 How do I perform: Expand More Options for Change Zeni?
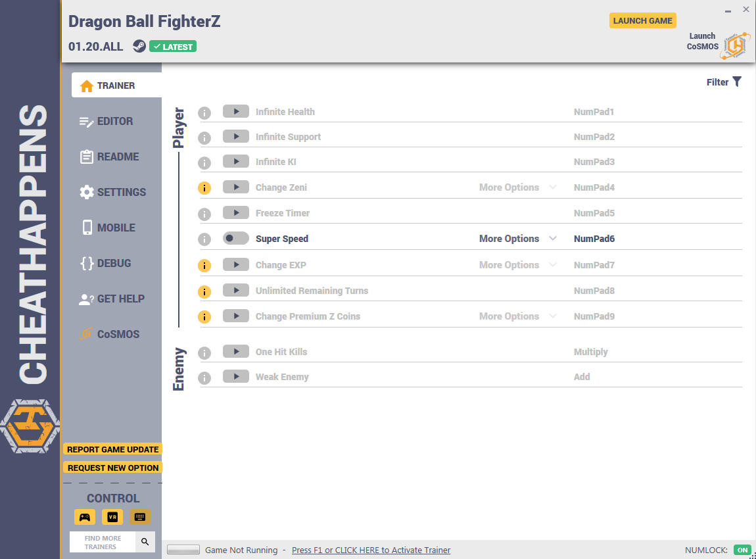[x=517, y=187]
